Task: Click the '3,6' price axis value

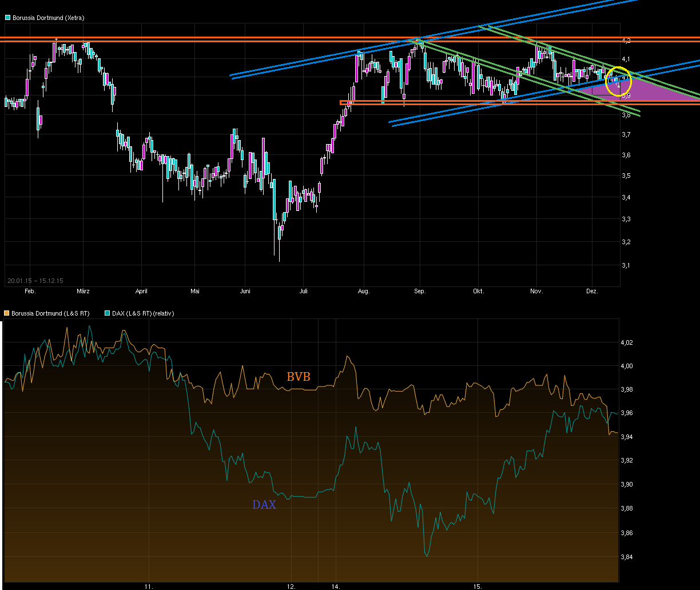Action: coord(627,155)
